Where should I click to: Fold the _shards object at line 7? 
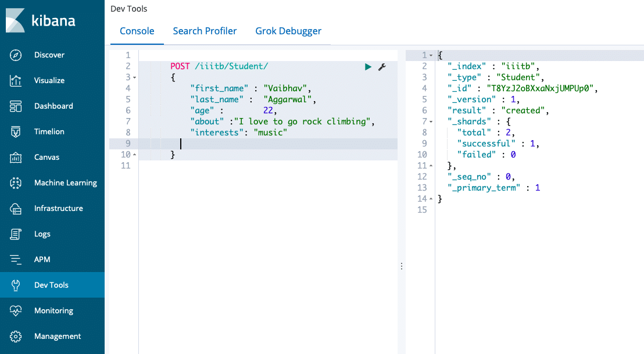pyautogui.click(x=431, y=121)
